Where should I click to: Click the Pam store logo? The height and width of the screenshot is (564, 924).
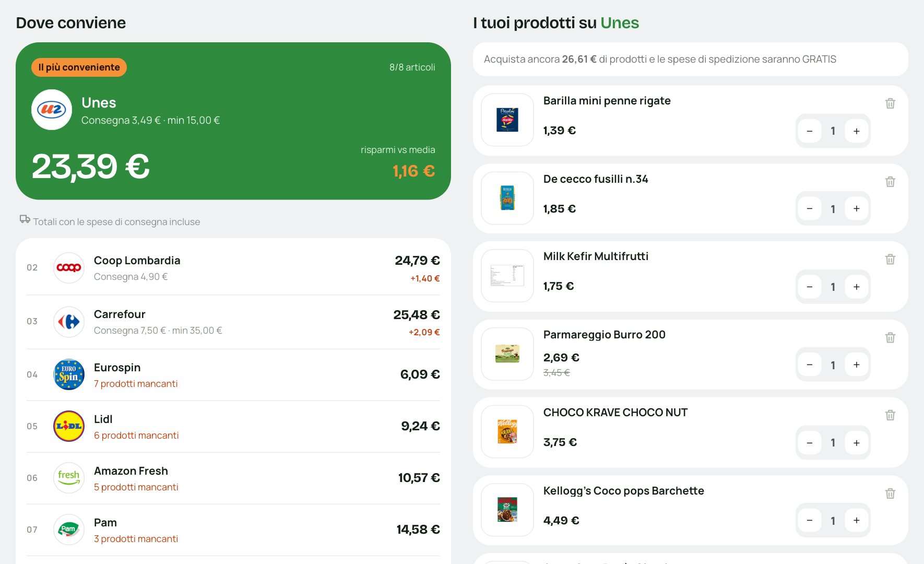(x=69, y=530)
